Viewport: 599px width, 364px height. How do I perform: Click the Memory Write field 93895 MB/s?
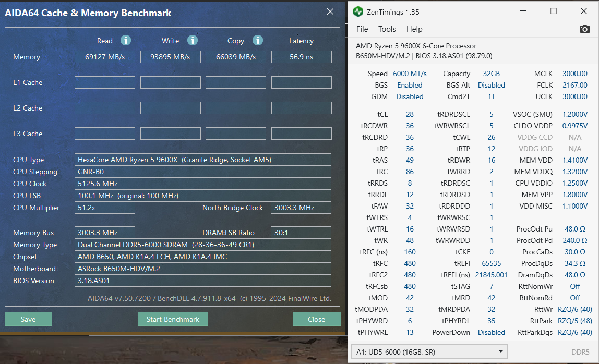(171, 57)
